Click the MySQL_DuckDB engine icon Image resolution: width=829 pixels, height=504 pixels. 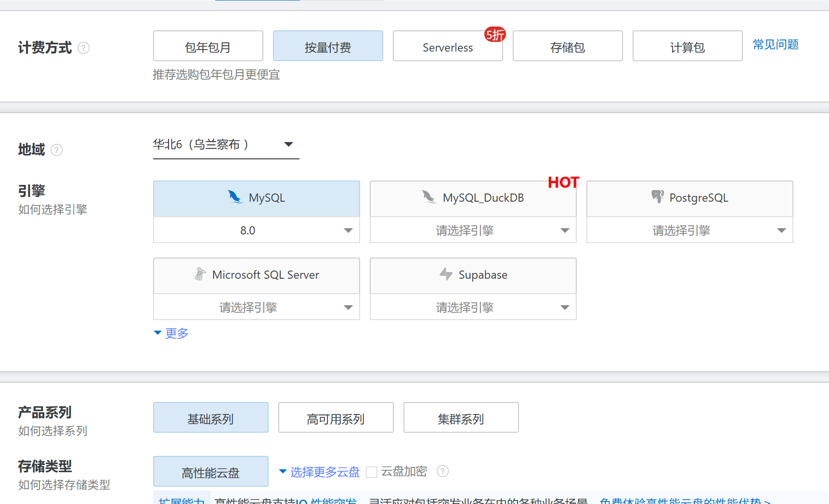point(428,197)
